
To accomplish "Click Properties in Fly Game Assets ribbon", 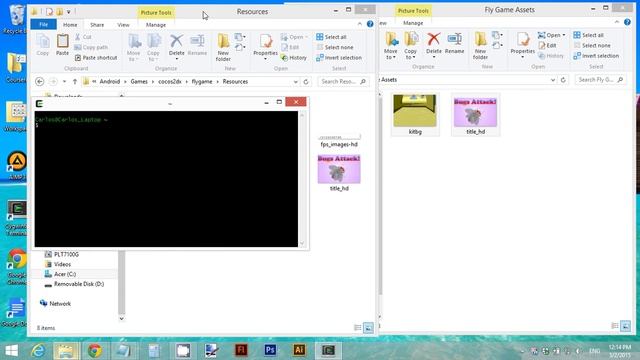I will tap(522, 45).
